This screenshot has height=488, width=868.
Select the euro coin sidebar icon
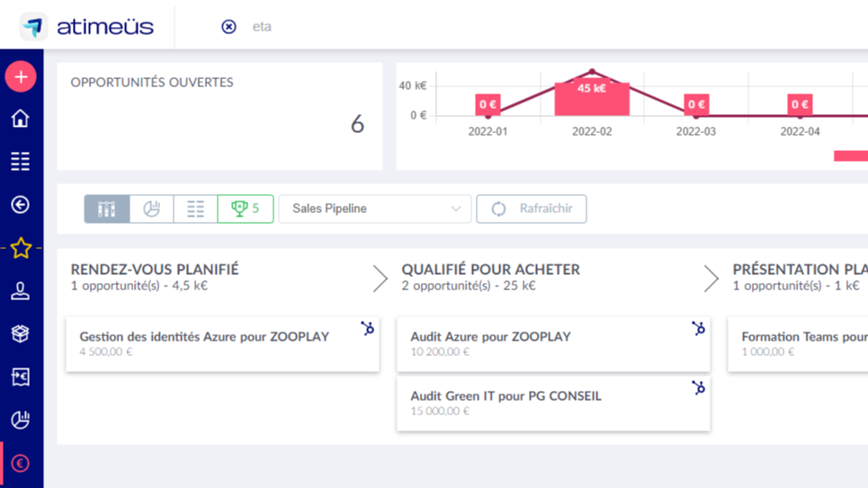(21, 464)
